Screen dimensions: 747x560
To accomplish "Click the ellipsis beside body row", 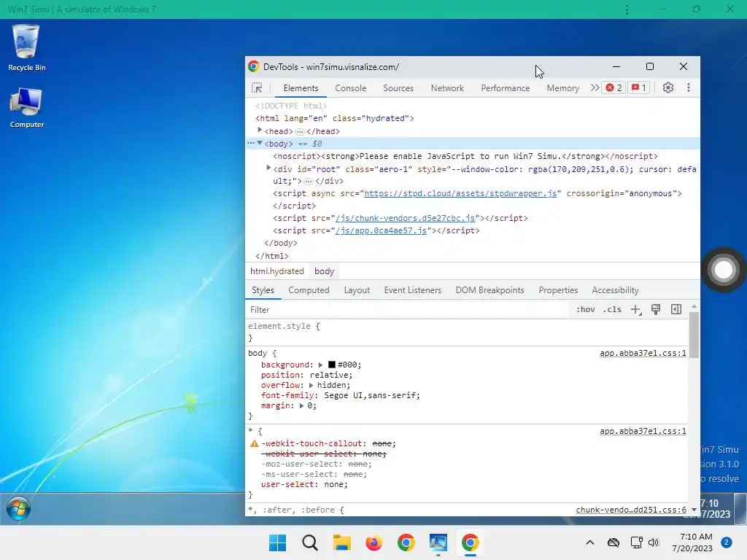I will [251, 143].
